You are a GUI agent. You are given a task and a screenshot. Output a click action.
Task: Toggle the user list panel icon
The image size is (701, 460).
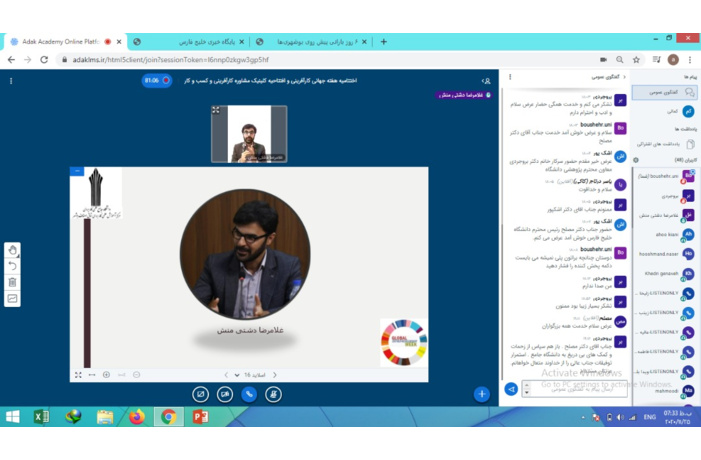click(486, 81)
